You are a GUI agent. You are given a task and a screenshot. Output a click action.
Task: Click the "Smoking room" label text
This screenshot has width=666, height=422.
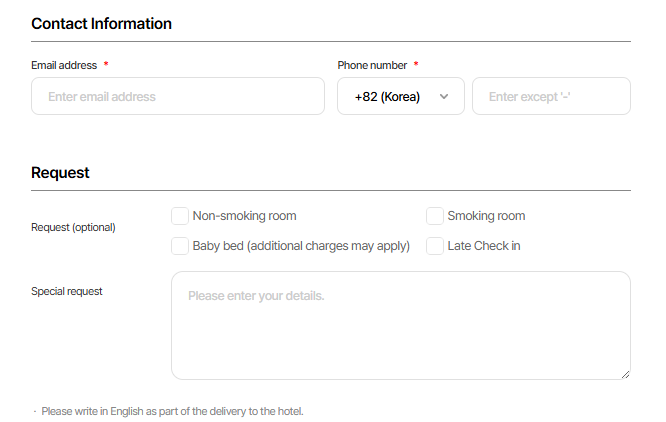tap(486, 216)
